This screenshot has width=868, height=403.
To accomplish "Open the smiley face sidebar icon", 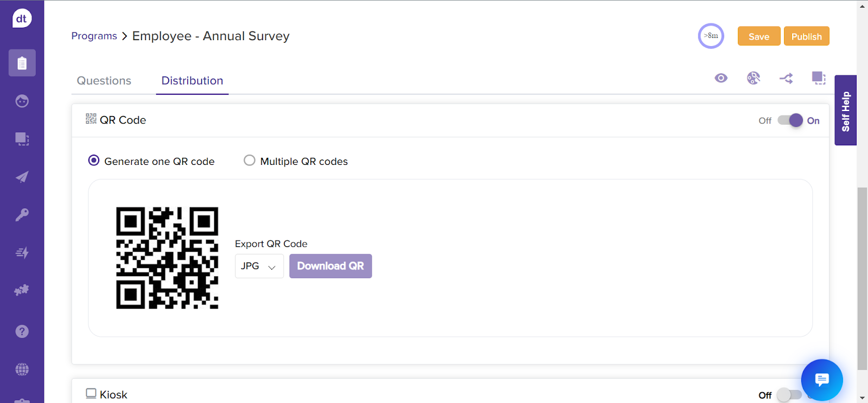I will coord(22,101).
